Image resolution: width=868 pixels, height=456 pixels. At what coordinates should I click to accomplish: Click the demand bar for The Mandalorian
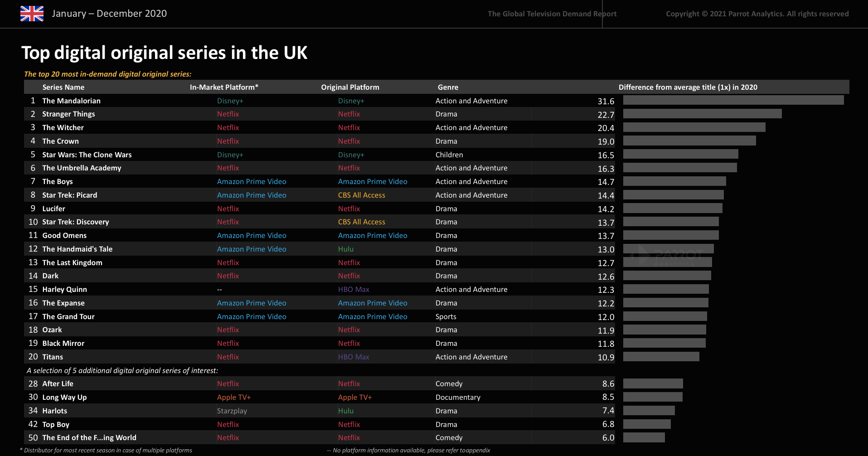[x=733, y=100]
